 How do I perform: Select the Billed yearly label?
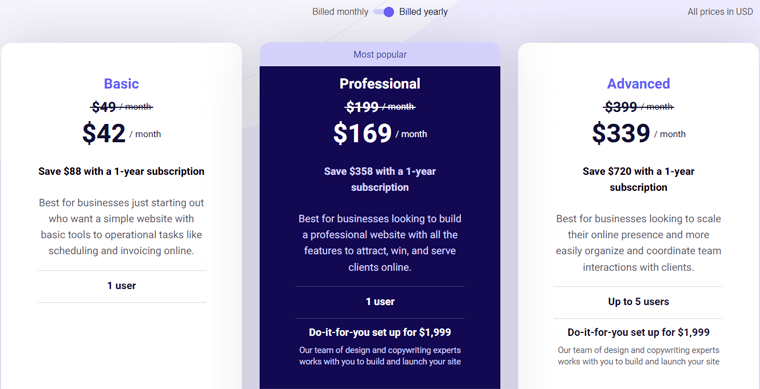pos(423,12)
